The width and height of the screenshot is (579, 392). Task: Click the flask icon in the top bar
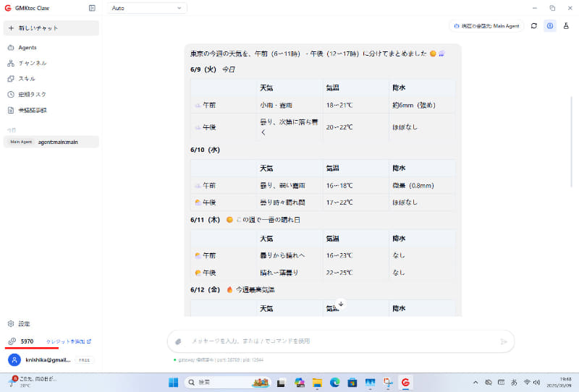coord(566,26)
